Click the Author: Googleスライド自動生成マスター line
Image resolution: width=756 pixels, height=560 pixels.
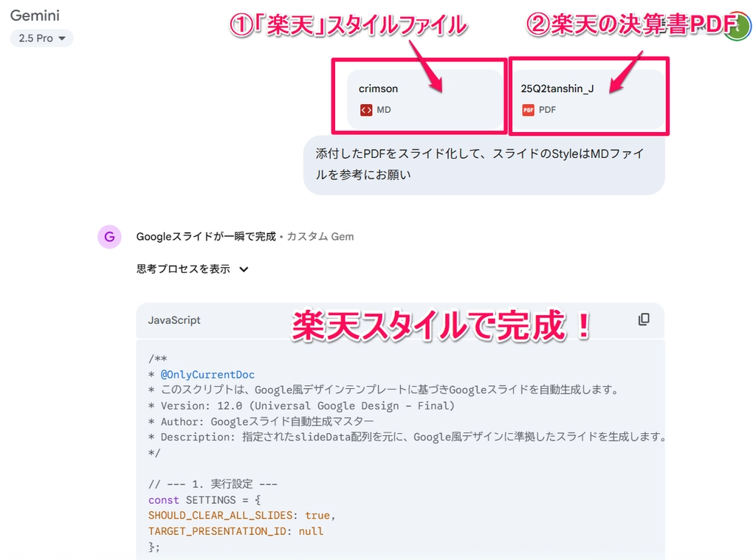pos(261,422)
